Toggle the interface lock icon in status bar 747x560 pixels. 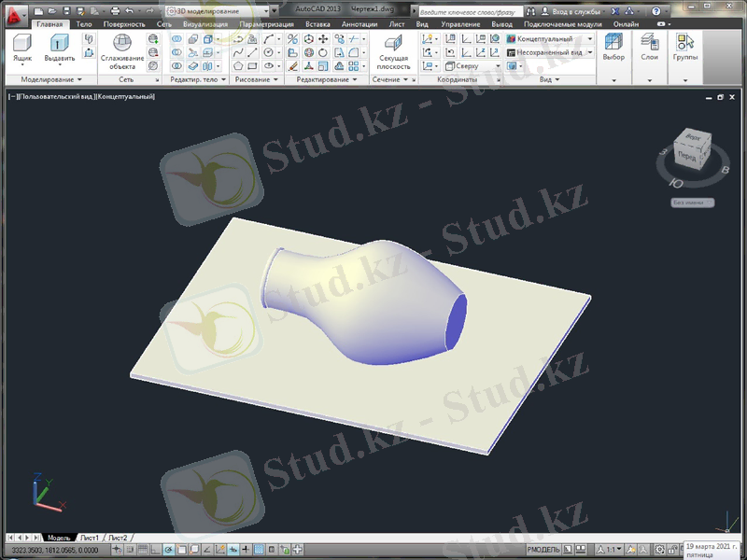point(672,548)
